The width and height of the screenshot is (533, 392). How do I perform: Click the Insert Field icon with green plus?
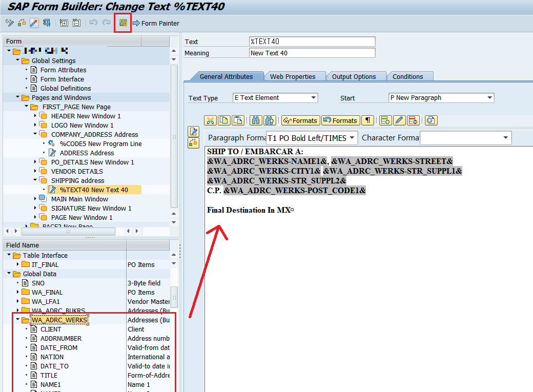click(385, 120)
